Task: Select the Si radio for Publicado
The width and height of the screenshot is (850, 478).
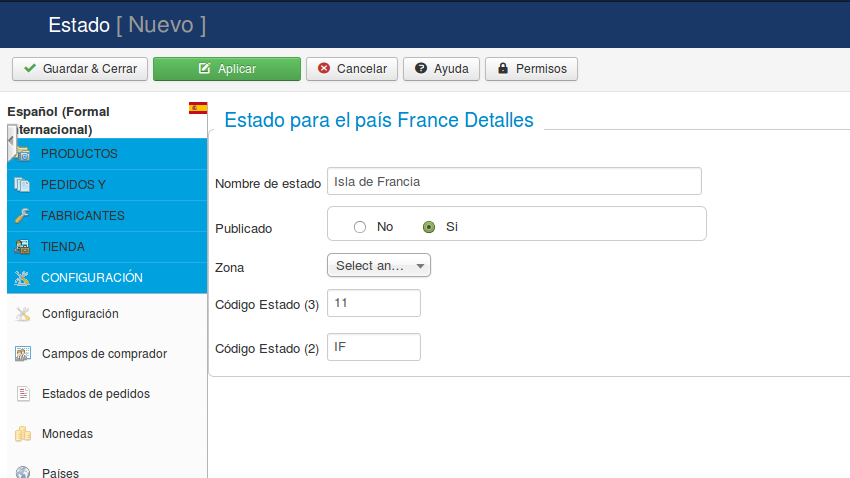Action: pos(429,227)
